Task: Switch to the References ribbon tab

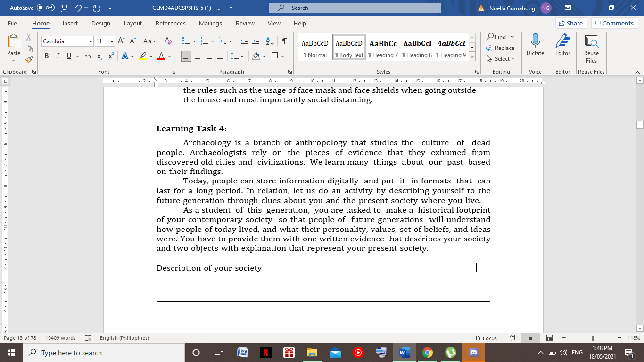Action: coord(171,23)
